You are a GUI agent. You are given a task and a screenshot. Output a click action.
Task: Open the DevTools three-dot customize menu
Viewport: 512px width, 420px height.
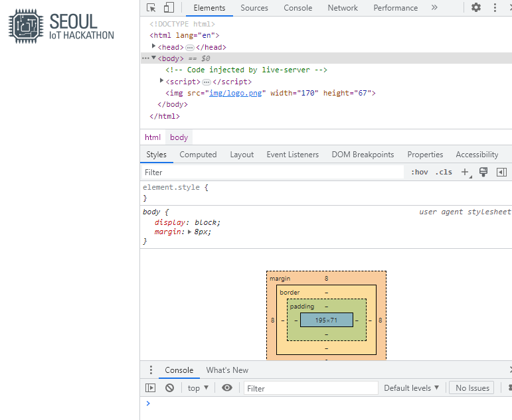click(x=495, y=7)
